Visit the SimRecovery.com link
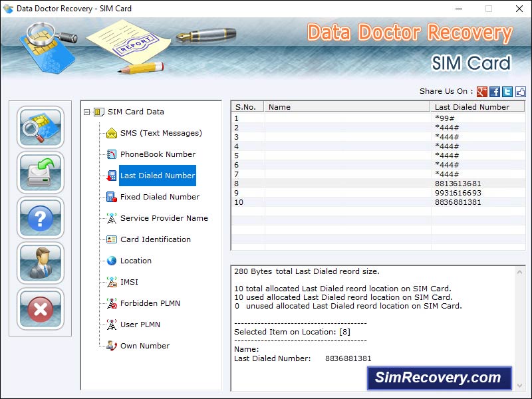Viewport: 532px width, 399px height. click(440, 377)
